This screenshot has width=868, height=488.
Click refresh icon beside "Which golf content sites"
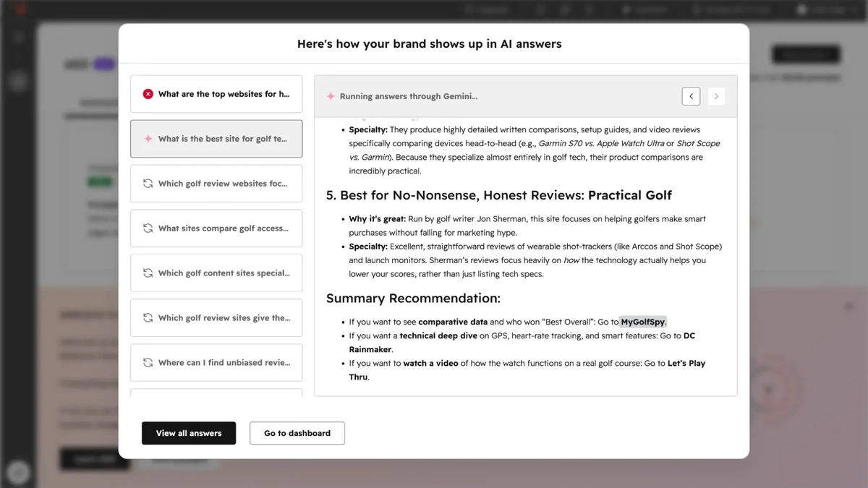point(148,273)
